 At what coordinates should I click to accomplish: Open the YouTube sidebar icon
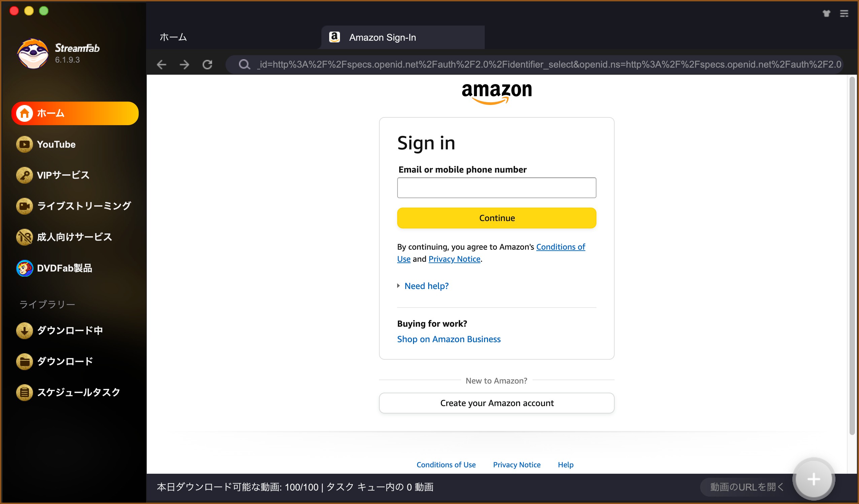coord(24,144)
